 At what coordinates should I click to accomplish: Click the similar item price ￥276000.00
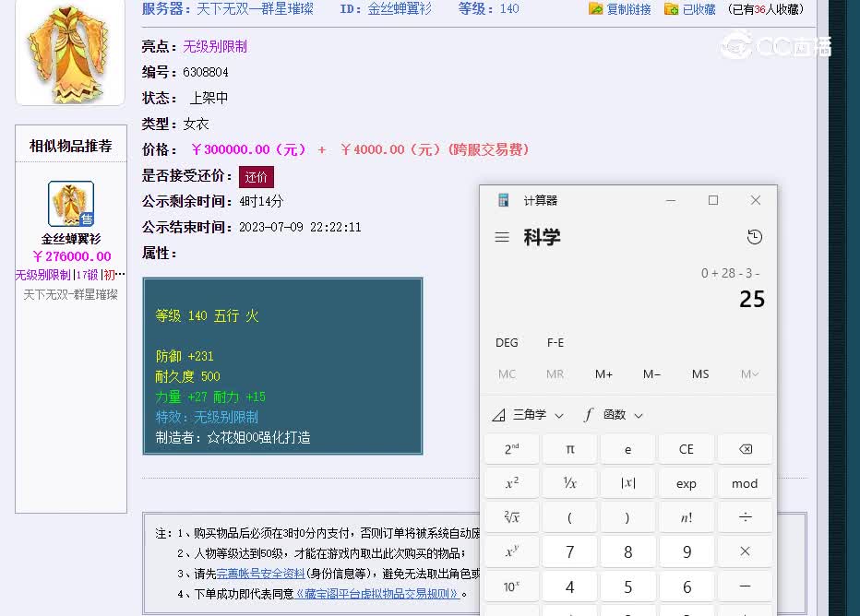[72, 256]
